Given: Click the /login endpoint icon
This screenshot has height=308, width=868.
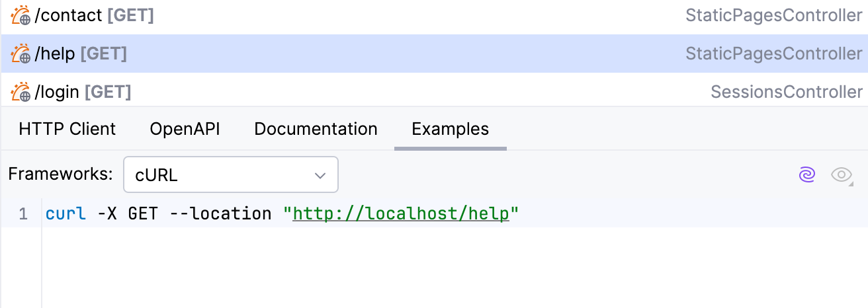Looking at the screenshot, I should (21, 91).
